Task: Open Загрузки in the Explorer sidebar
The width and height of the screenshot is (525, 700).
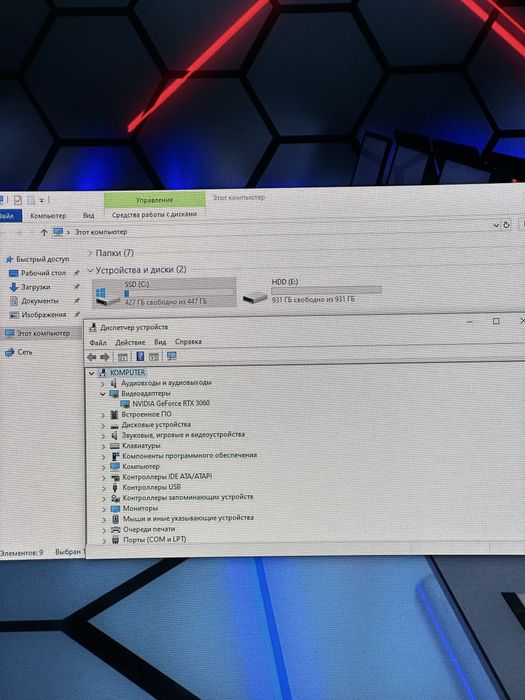Action: click(x=30, y=287)
